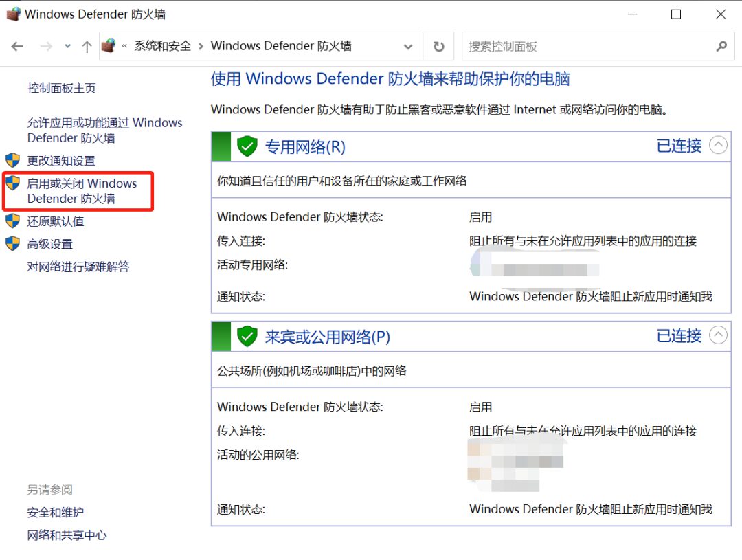Click the forward navigation arrow
The image size is (742, 560).
pyautogui.click(x=46, y=47)
